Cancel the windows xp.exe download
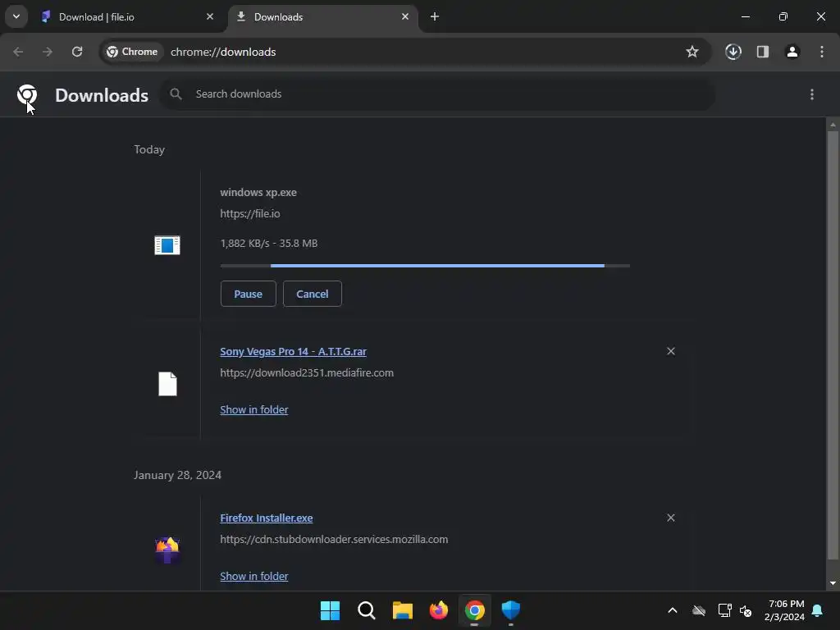This screenshot has width=840, height=630. pyautogui.click(x=313, y=294)
